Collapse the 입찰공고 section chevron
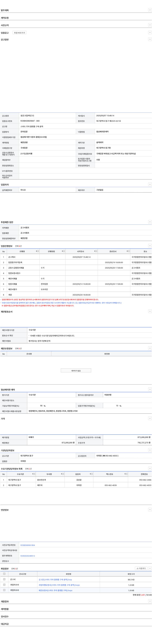This screenshot has height=644, width=152. tap(150, 33)
